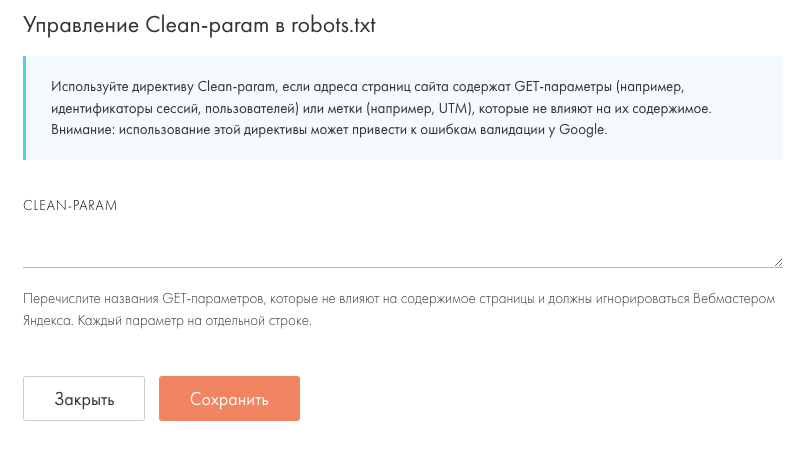Click the Сохранить button
This screenshot has width=808, height=450.
click(229, 399)
